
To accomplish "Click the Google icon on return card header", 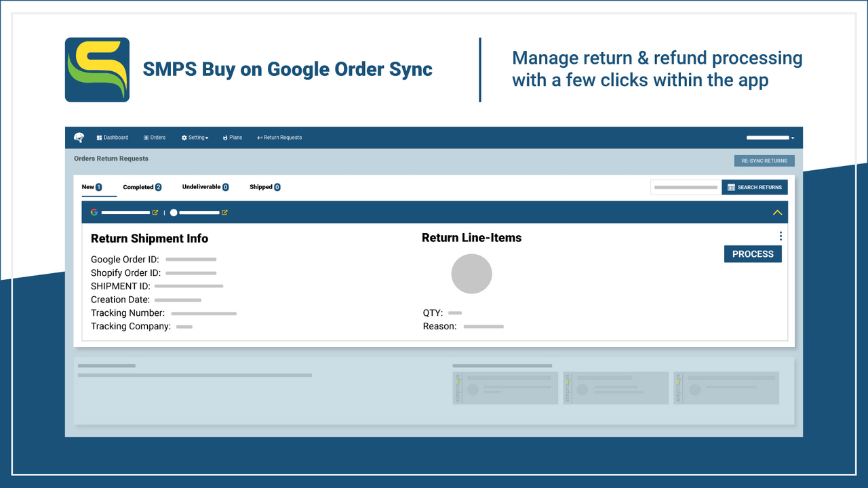I will (x=93, y=211).
